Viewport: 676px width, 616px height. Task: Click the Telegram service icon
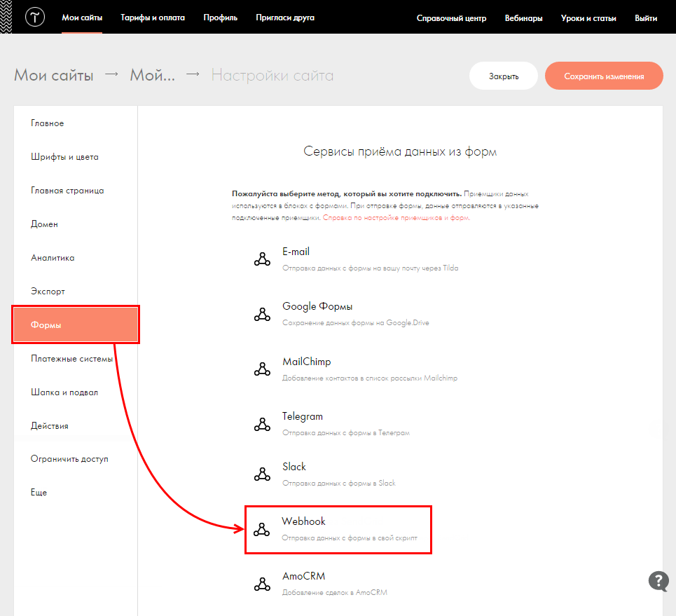tap(261, 424)
